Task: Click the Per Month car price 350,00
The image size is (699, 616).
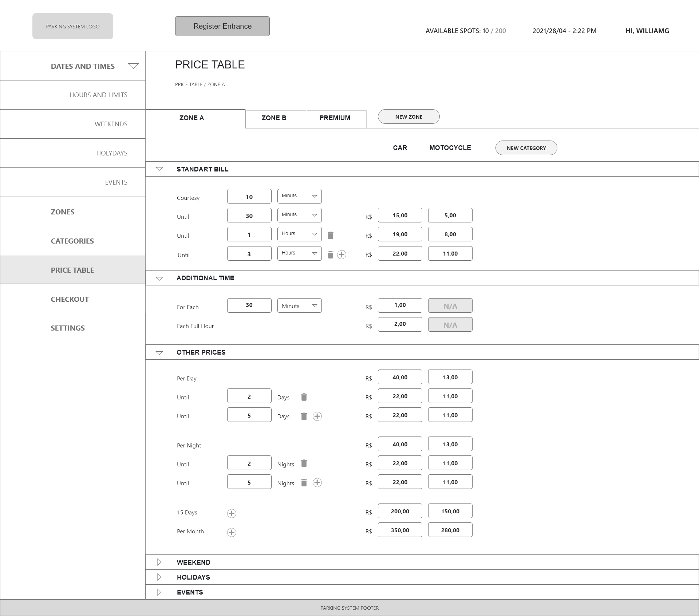Action: pos(400,530)
